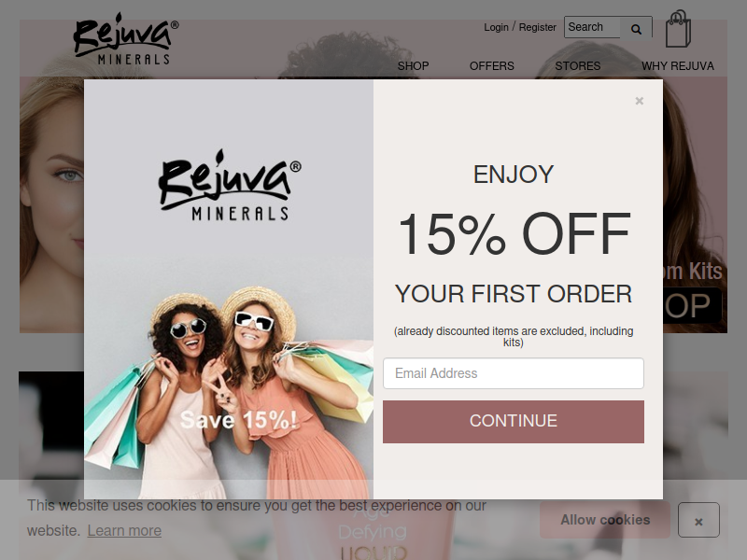This screenshot has width=747, height=560.
Task: Click the CONTINUE button
Action: click(x=513, y=422)
